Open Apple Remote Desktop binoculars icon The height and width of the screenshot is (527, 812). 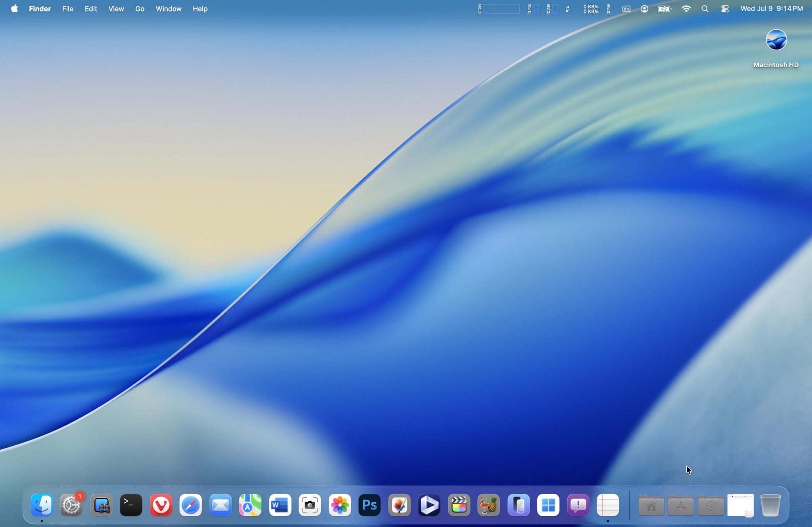click(x=101, y=505)
